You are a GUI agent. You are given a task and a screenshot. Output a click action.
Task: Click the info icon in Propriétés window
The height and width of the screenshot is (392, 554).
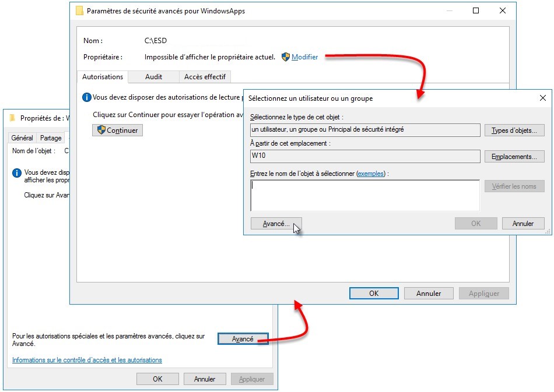coord(16,173)
